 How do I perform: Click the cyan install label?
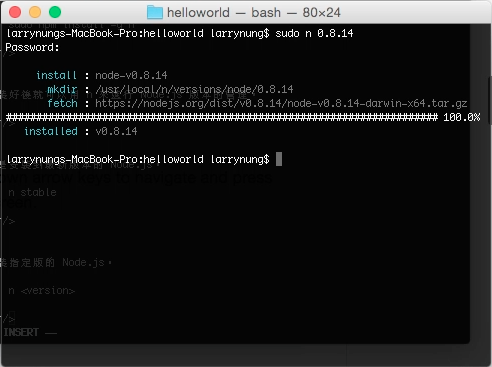point(56,75)
